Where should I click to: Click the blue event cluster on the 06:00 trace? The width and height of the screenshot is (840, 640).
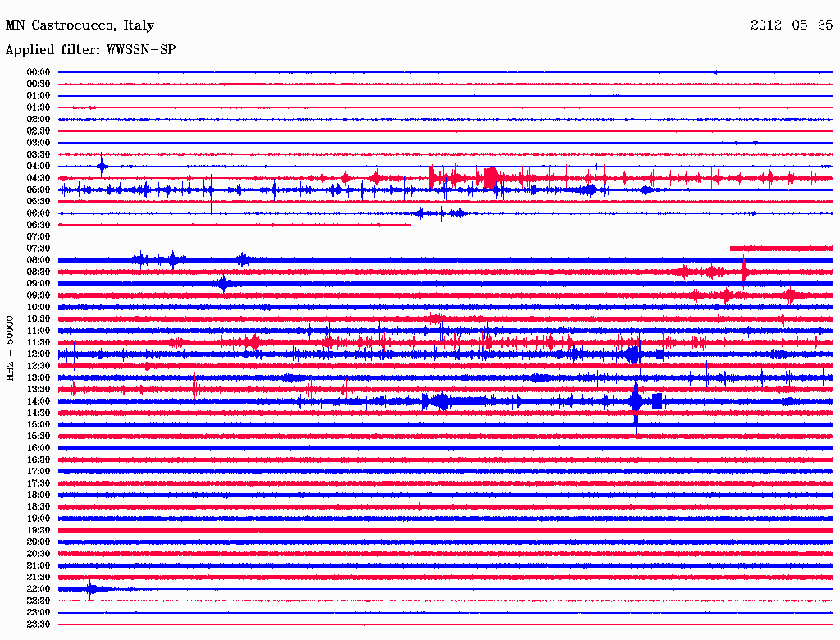click(441, 213)
